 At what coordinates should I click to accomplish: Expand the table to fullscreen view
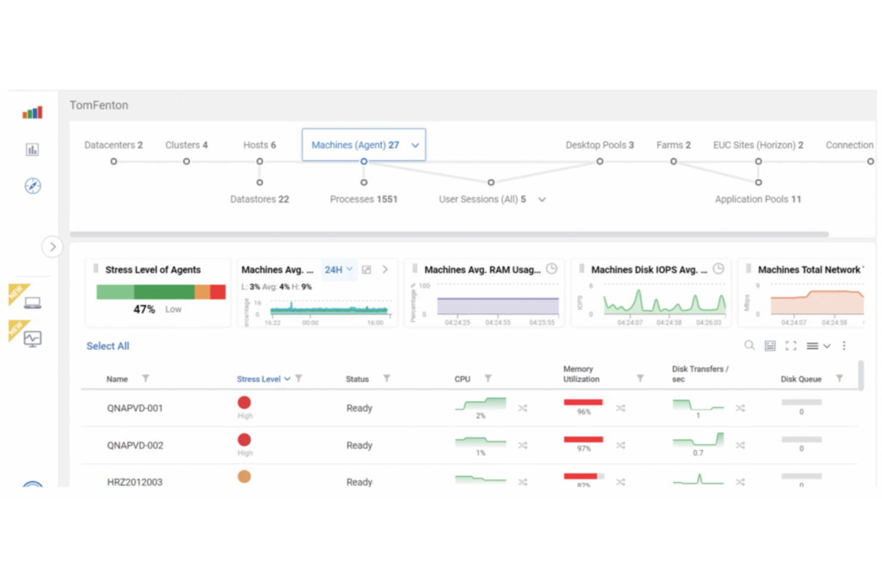791,346
